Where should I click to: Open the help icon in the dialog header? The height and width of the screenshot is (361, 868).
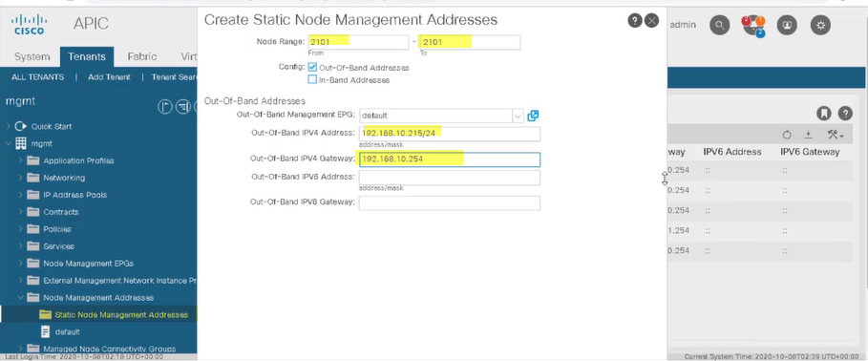tap(634, 20)
